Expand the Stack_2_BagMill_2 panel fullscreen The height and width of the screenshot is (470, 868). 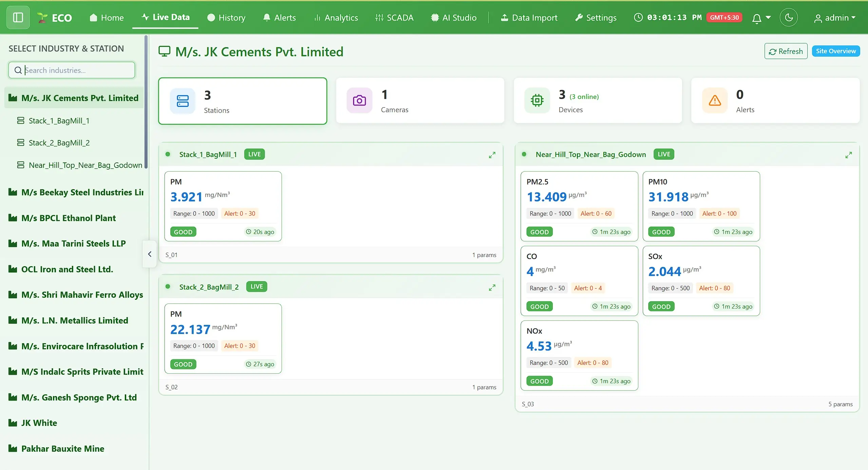pyautogui.click(x=492, y=288)
